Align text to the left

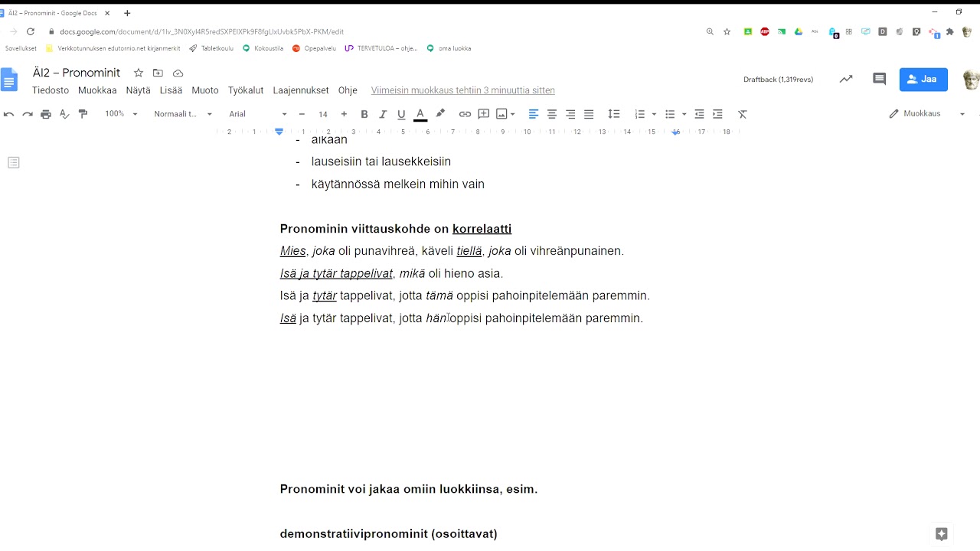coord(534,114)
